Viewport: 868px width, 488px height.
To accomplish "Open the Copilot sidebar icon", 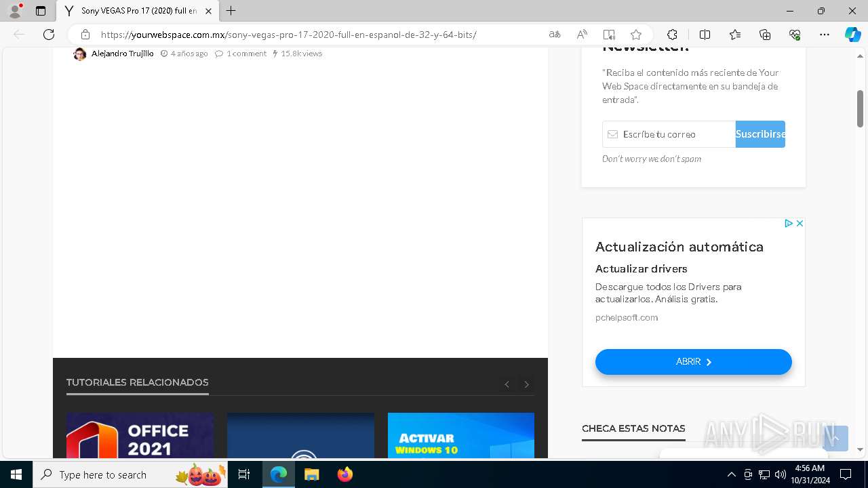I will pos(852,35).
